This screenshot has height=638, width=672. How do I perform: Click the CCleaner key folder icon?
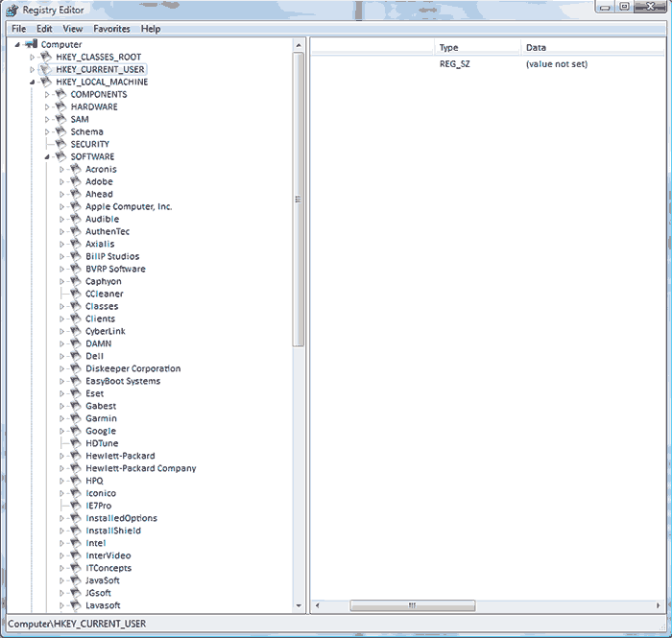76,294
